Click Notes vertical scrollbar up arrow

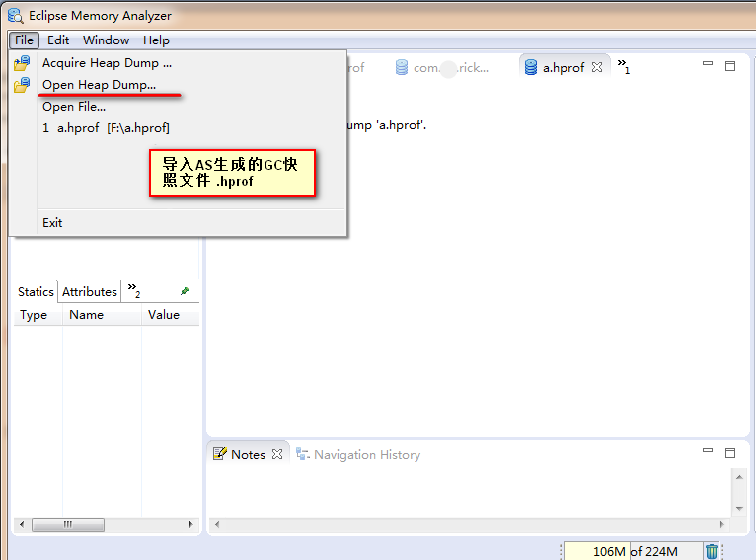coord(739,477)
